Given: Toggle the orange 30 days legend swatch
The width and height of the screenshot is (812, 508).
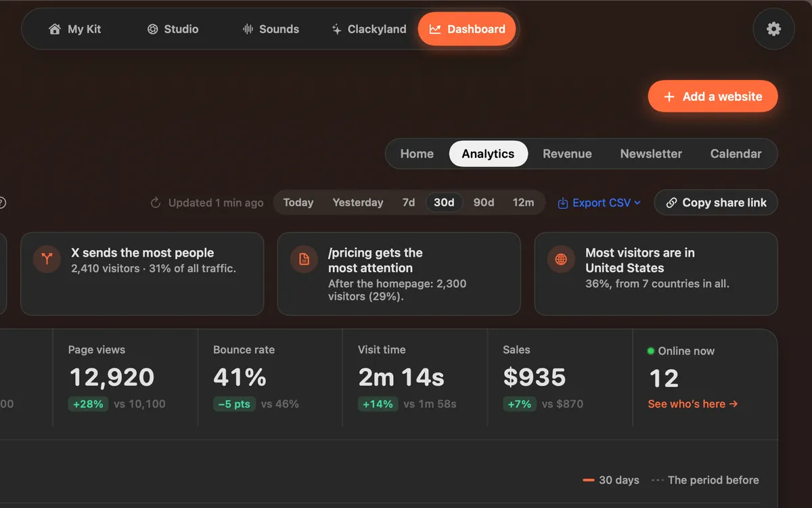Looking at the screenshot, I should [x=589, y=480].
